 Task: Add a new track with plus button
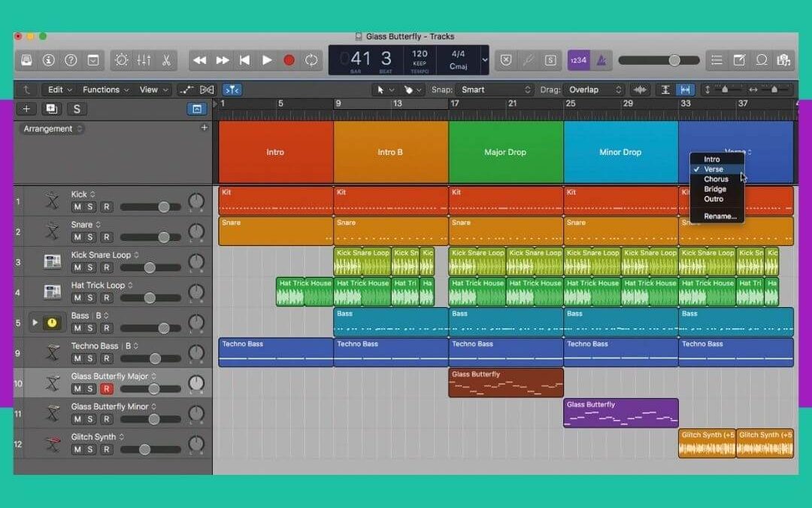(x=26, y=108)
